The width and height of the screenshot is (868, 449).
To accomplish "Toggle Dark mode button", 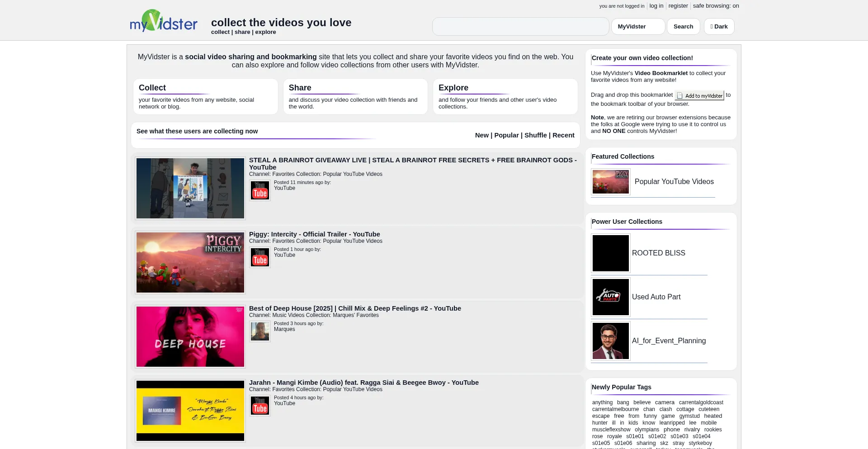I will tap(719, 27).
